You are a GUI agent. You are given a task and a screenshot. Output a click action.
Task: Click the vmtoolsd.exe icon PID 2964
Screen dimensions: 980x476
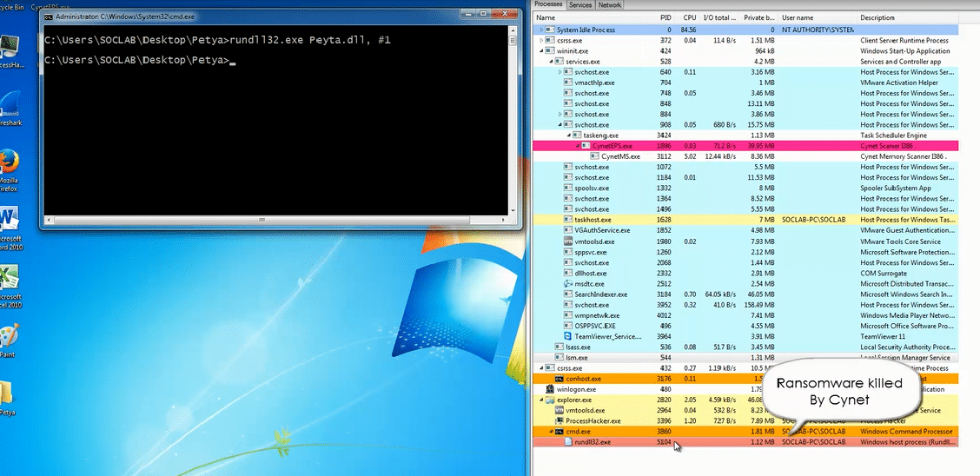click(560, 410)
